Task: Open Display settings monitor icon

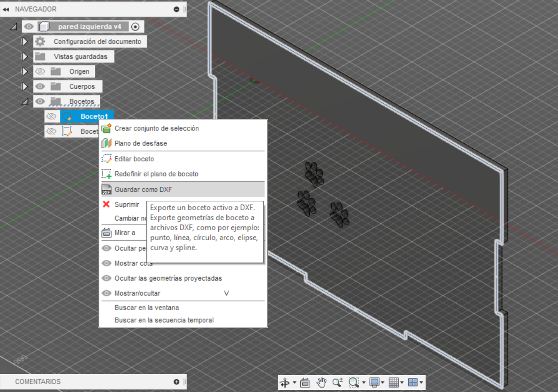Action: click(x=374, y=383)
